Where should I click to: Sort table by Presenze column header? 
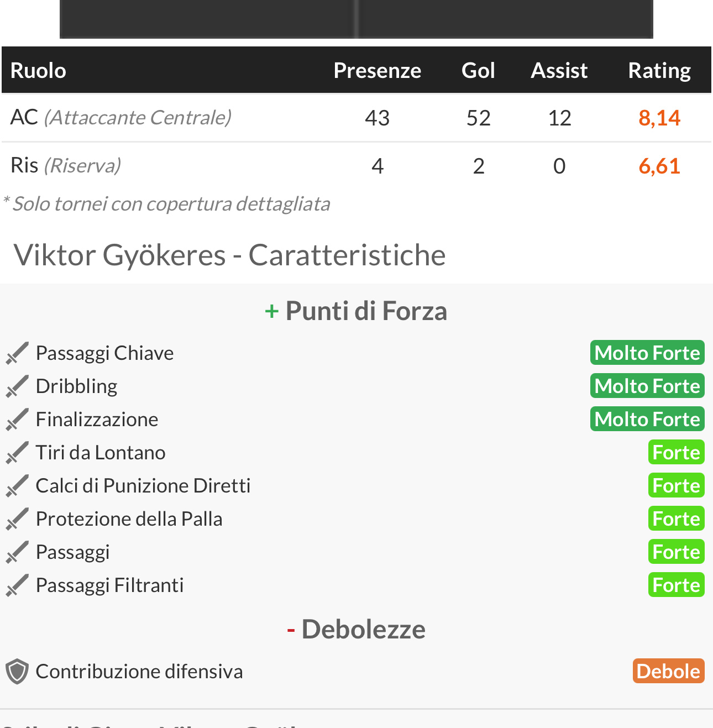[378, 71]
